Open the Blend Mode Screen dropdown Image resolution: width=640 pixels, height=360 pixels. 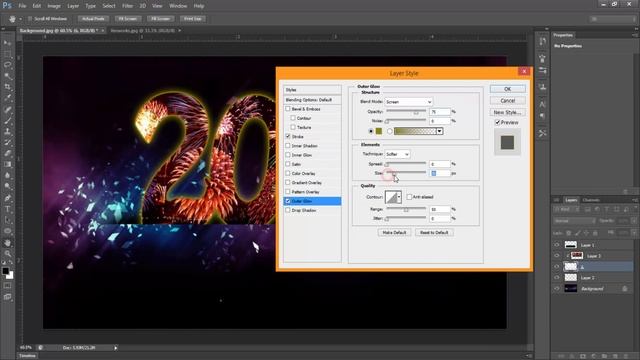point(408,102)
